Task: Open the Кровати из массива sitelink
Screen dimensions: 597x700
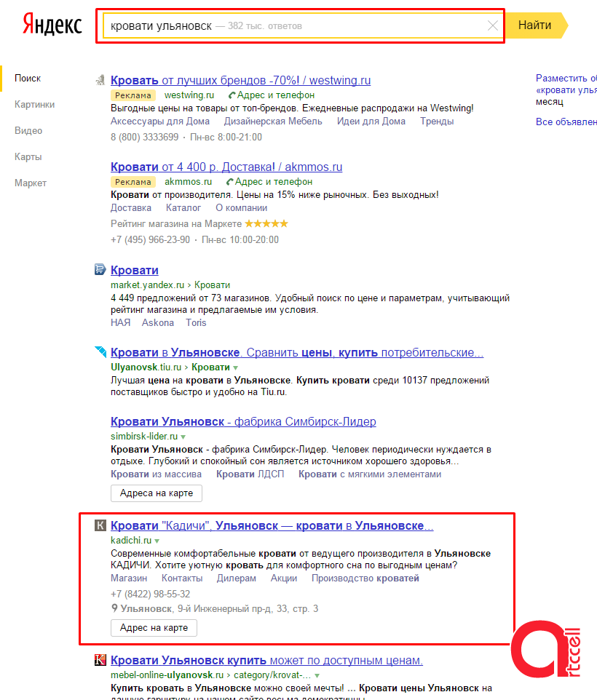Action: point(156,474)
